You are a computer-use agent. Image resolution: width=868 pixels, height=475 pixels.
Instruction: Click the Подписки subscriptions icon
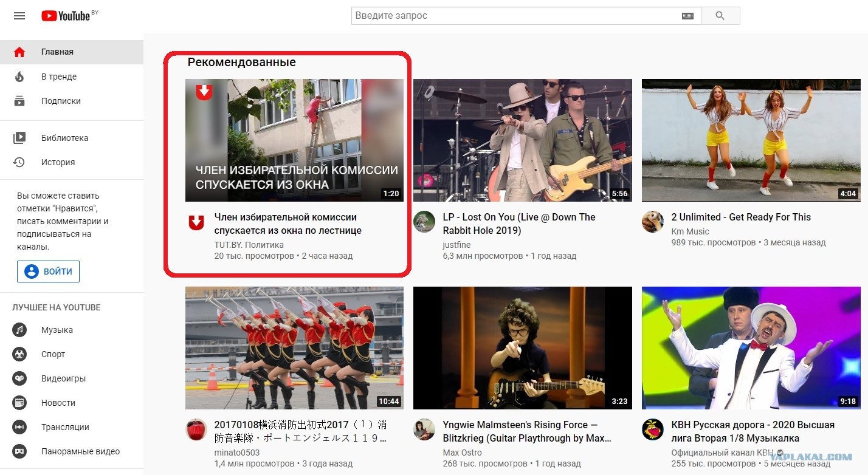pos(19,101)
